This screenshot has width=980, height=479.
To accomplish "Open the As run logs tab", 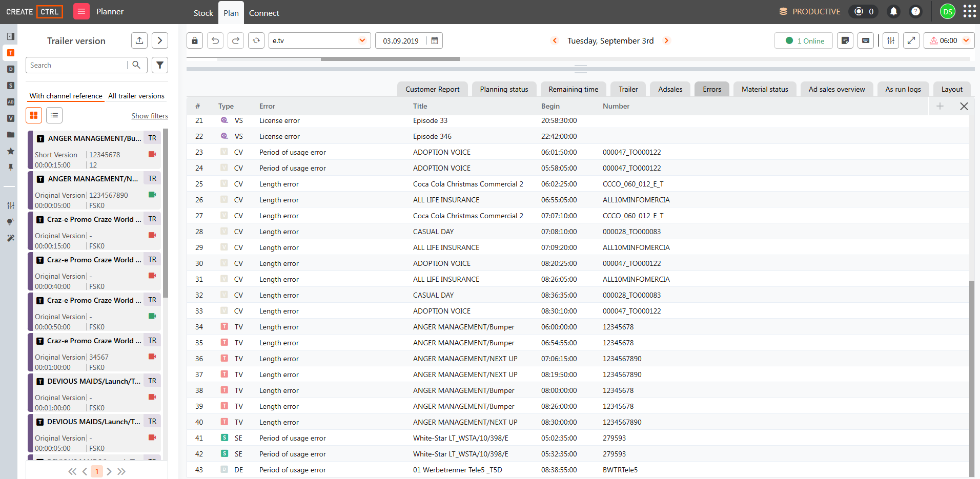I will [903, 89].
